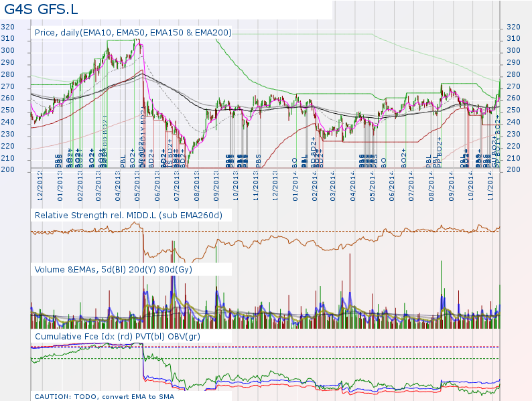Screen dimensions: 532x401
Task: Select the 08/2013 date label
Action: tap(197, 189)
